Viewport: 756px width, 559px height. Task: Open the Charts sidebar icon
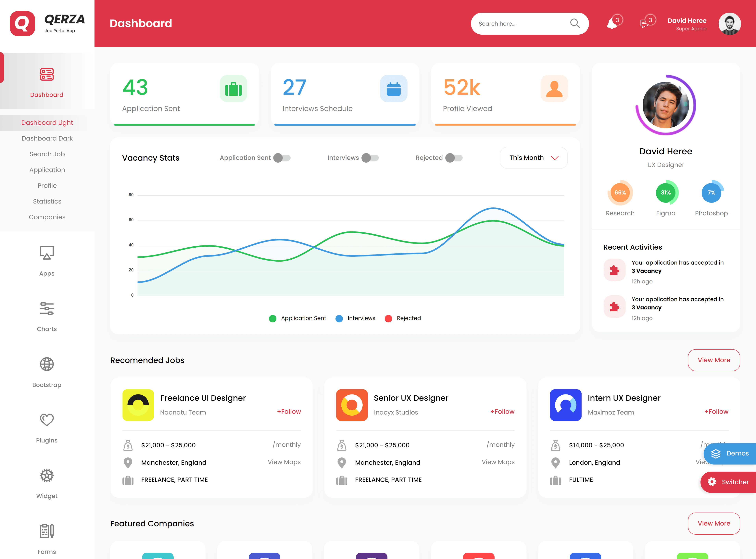(47, 309)
